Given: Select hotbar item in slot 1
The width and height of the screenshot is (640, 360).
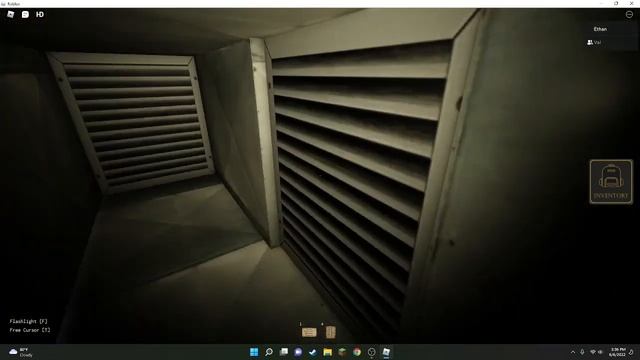Looking at the screenshot, I should point(309,332).
